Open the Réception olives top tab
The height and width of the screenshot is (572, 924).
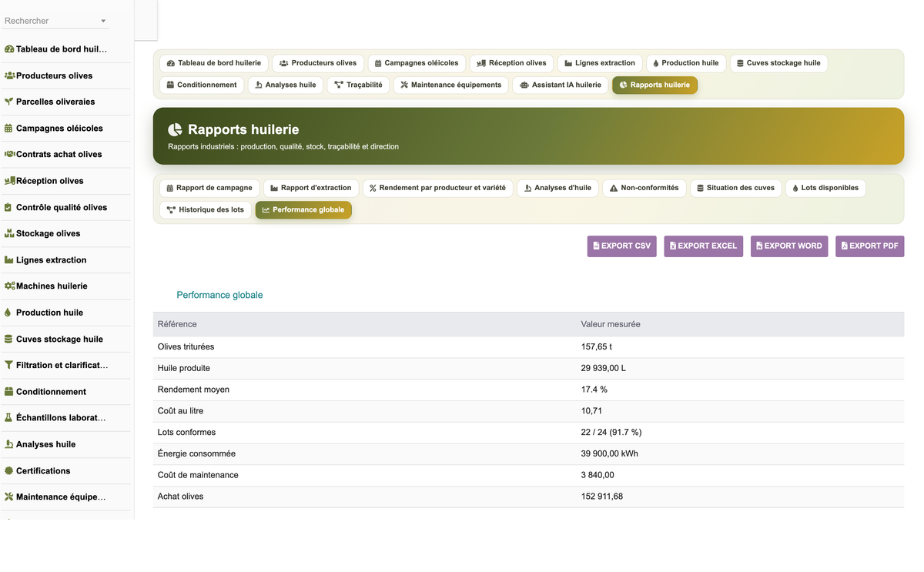pyautogui.click(x=511, y=63)
